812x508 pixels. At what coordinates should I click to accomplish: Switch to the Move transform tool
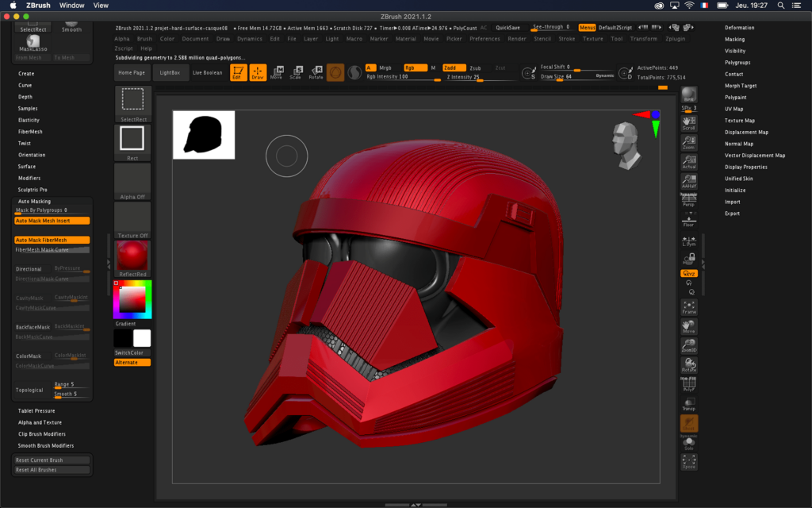point(276,72)
